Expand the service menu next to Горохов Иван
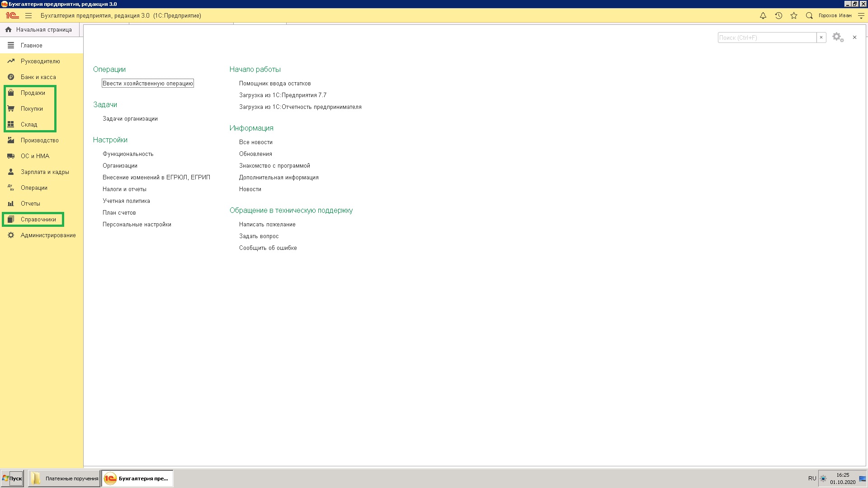868x488 pixels. pyautogui.click(x=861, y=16)
